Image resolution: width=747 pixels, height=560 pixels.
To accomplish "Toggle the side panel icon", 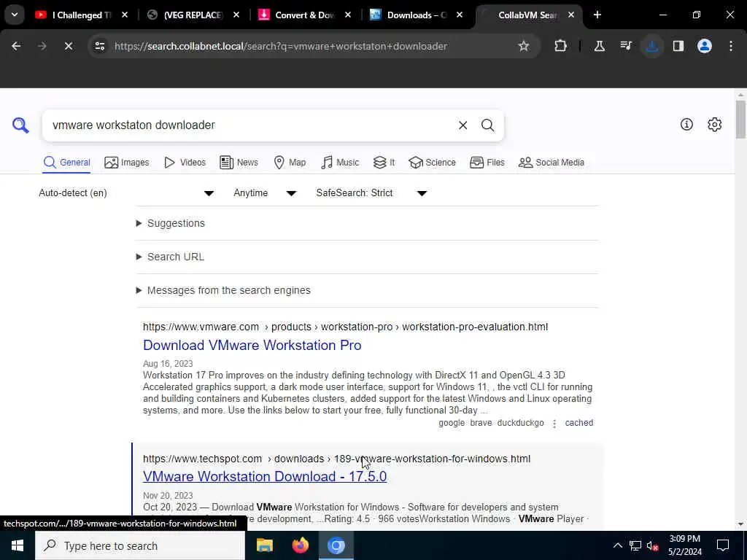I will coord(678,46).
